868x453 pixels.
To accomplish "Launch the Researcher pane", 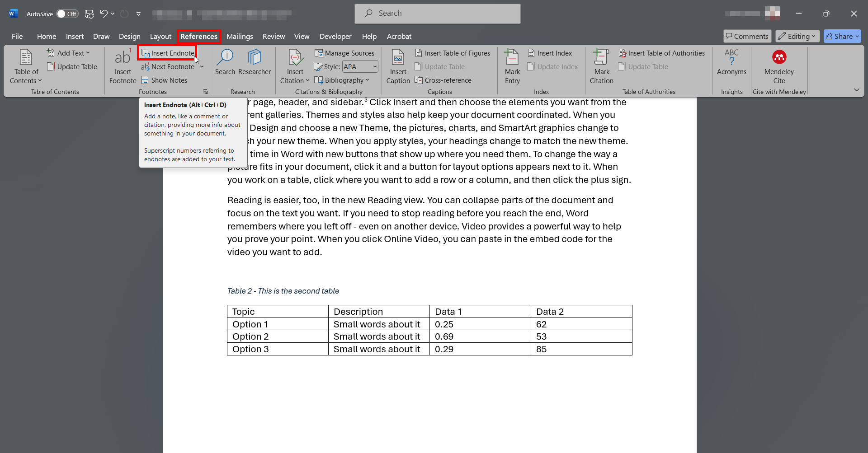I will tap(255, 63).
